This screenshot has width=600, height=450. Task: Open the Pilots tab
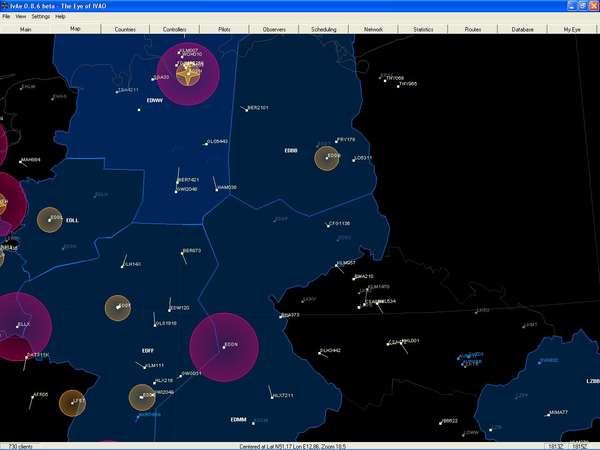click(x=224, y=29)
